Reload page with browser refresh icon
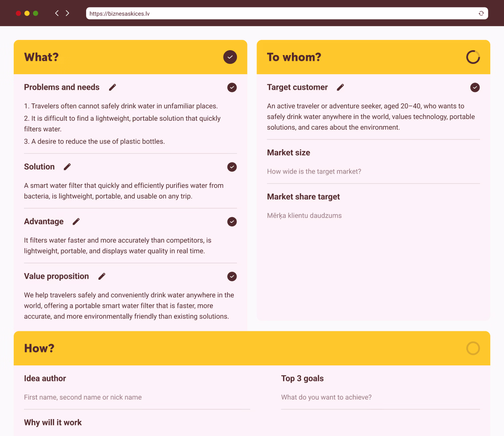Image resolution: width=504 pixels, height=436 pixels. [x=481, y=13]
